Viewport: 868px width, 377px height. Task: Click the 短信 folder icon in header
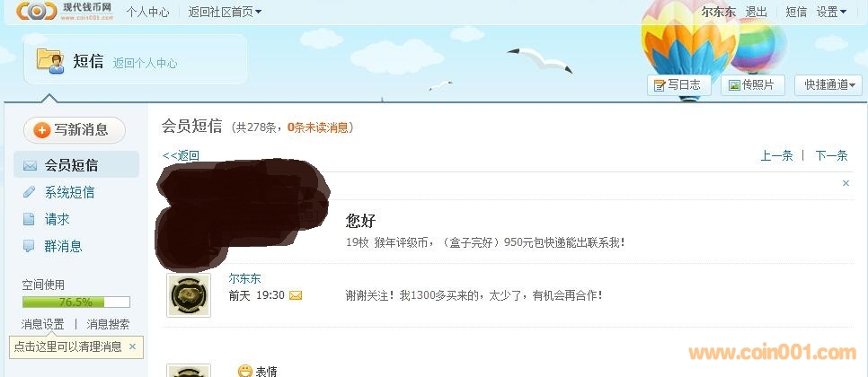(49, 61)
